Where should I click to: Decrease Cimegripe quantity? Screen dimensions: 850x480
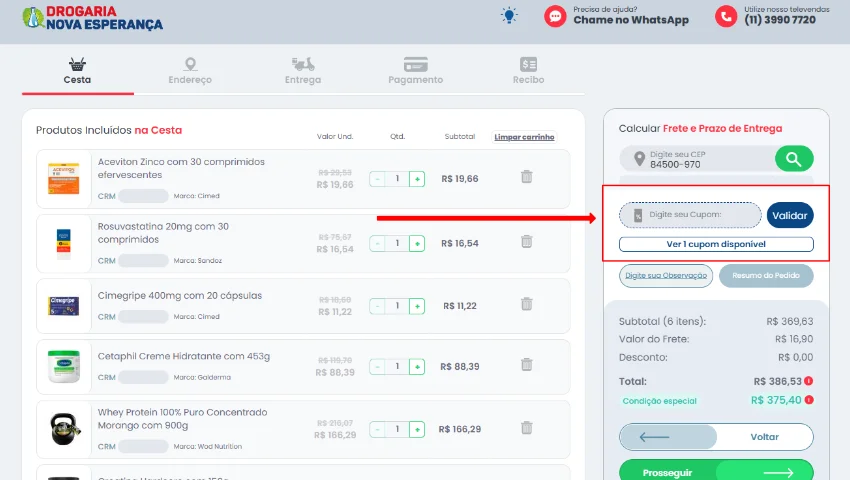click(377, 306)
